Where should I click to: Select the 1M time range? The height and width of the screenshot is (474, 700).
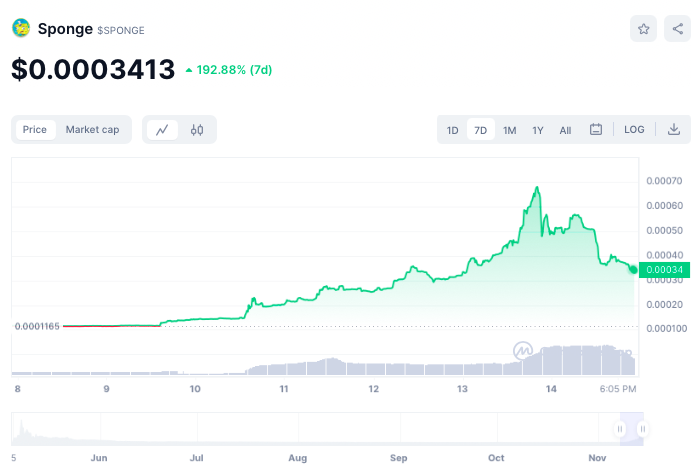click(x=510, y=130)
